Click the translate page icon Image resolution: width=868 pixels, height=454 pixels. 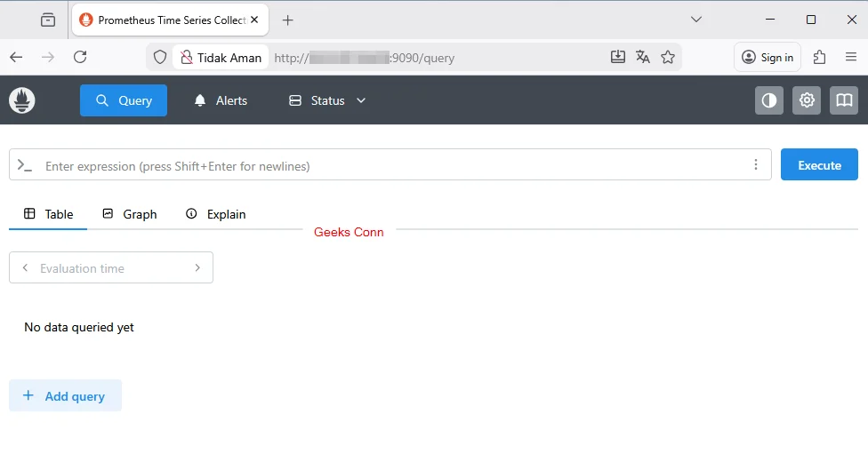pos(643,57)
